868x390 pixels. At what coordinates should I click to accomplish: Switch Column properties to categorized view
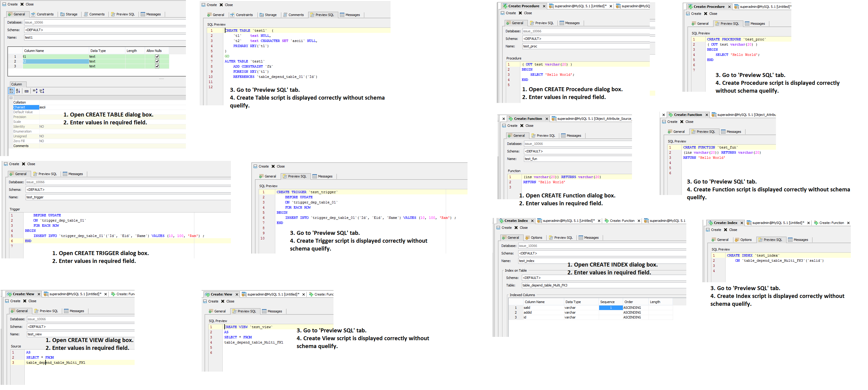11,91
